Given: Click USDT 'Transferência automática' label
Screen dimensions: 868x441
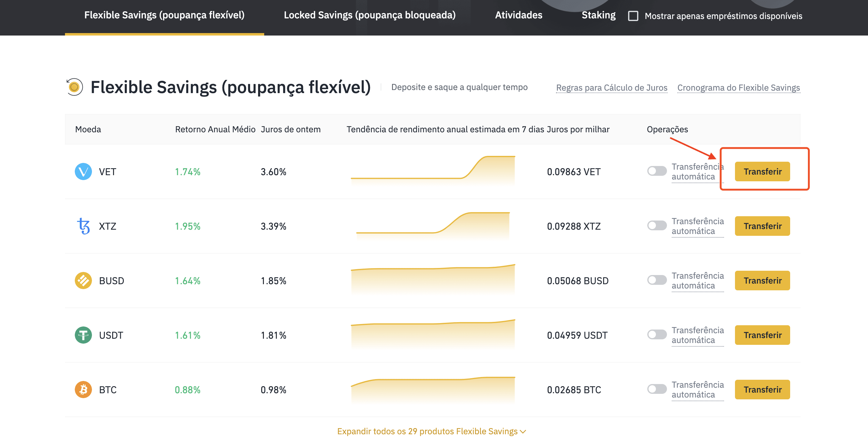Looking at the screenshot, I should tap(698, 335).
